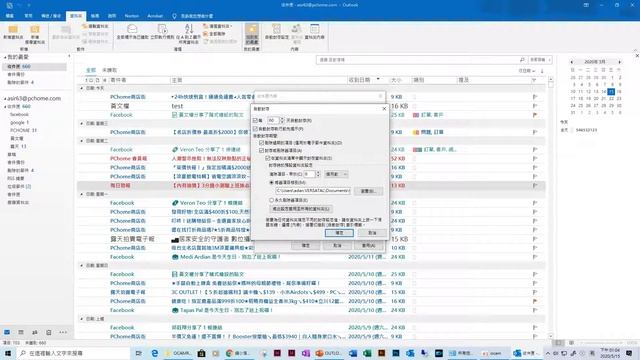This screenshot has height=360, width=640.
Task: Switch to the Send/Receive ribbon tab
Action: (x=51, y=16)
